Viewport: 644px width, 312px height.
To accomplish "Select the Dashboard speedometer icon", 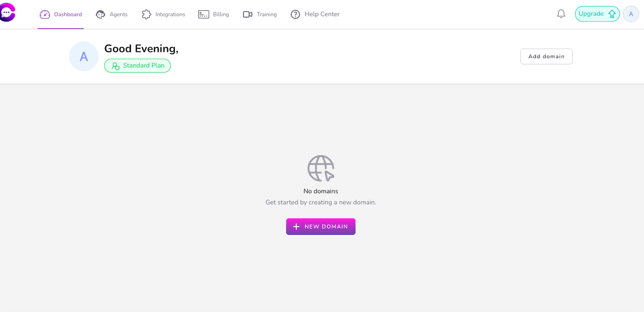I will tap(45, 14).
